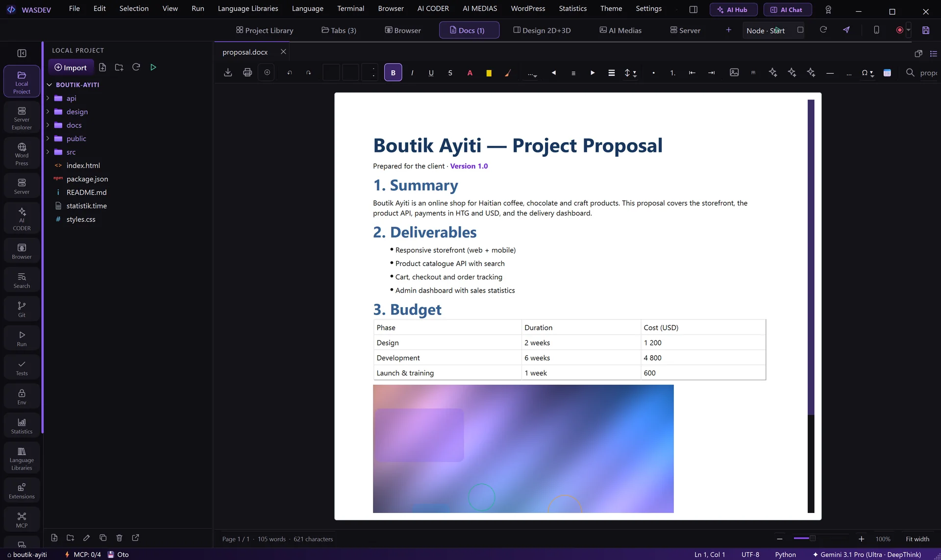Insert today's date with the calendar icon
The height and width of the screenshot is (560, 941).
tap(887, 73)
